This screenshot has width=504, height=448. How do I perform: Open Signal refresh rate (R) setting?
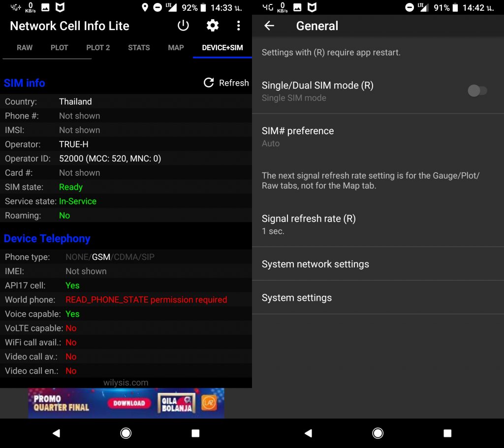pyautogui.click(x=378, y=224)
